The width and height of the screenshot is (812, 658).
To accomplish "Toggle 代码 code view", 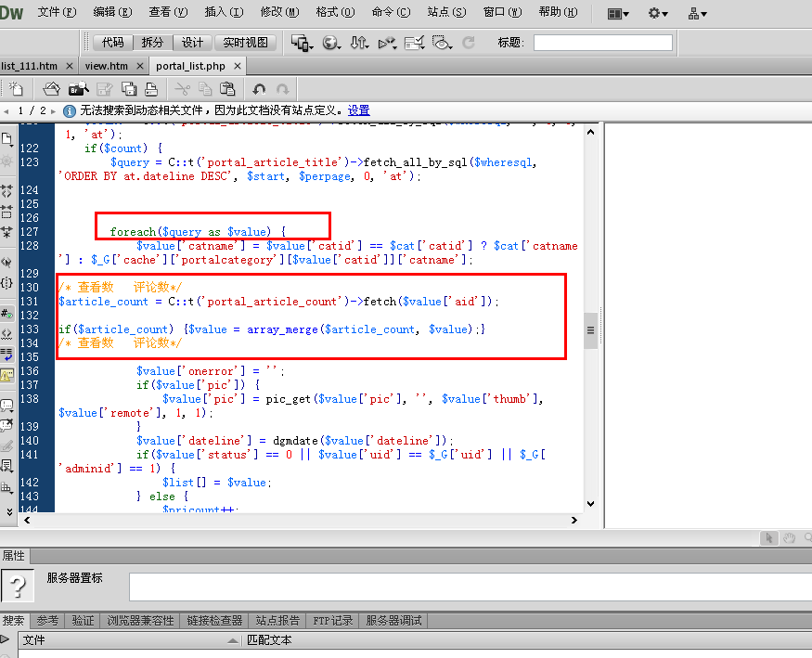I will pyautogui.click(x=113, y=43).
